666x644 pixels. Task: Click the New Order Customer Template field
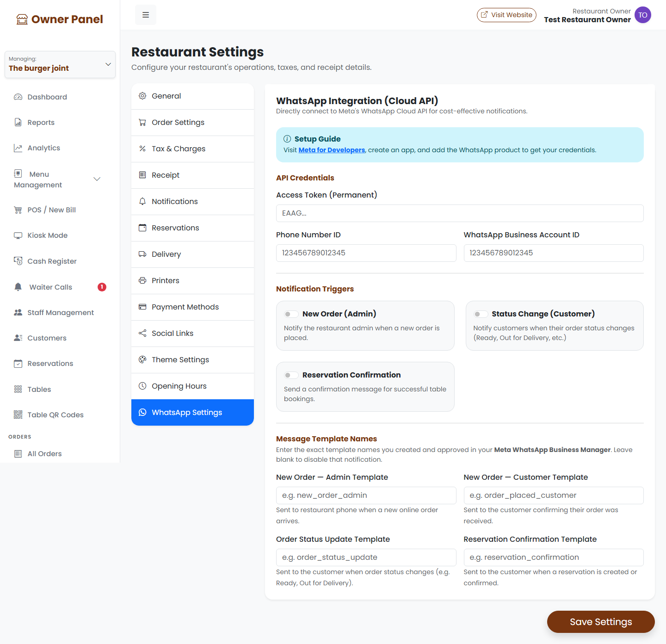554,495
